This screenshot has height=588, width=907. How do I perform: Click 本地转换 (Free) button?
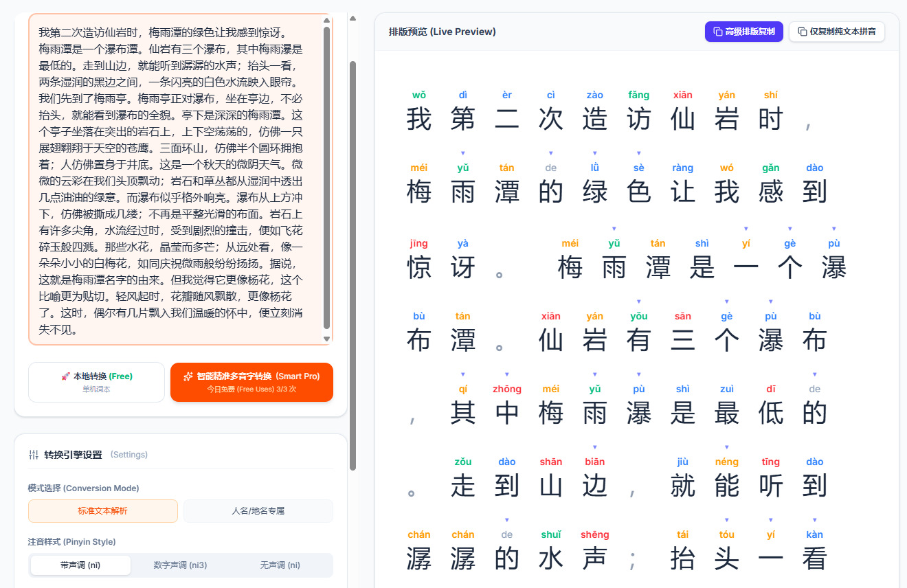point(96,382)
